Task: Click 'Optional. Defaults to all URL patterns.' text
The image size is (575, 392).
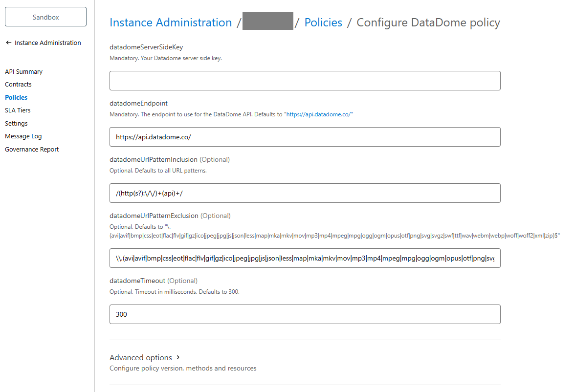Action: point(158,171)
